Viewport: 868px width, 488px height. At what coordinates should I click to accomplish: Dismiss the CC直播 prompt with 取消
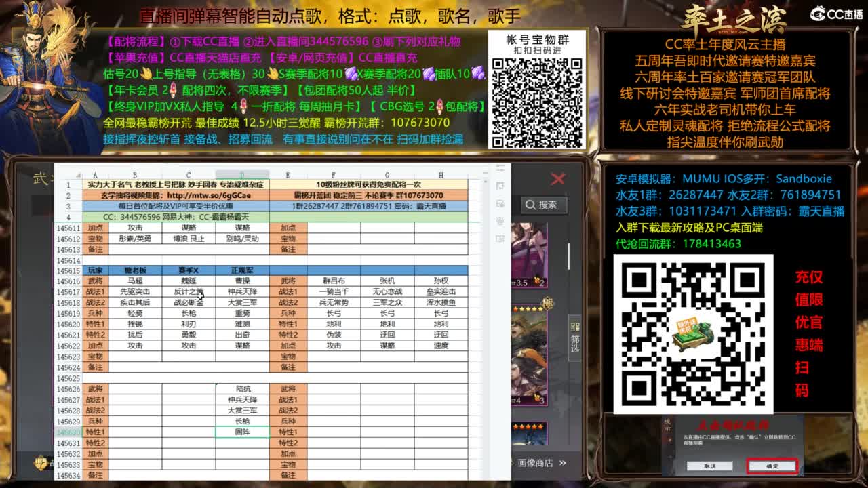tap(709, 464)
